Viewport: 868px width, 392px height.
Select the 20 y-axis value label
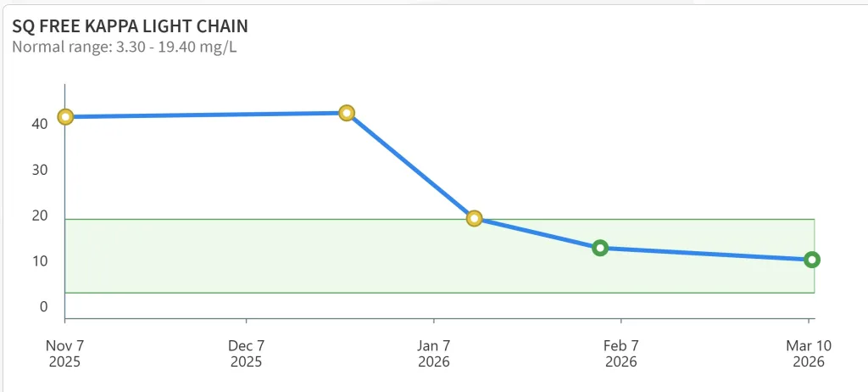coord(39,216)
